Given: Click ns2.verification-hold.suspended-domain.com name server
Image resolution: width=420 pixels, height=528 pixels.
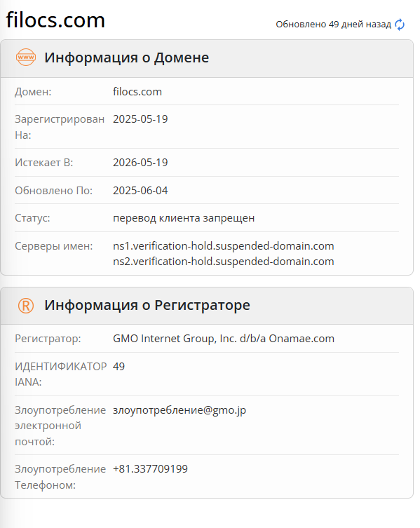Looking at the screenshot, I should click(223, 262).
